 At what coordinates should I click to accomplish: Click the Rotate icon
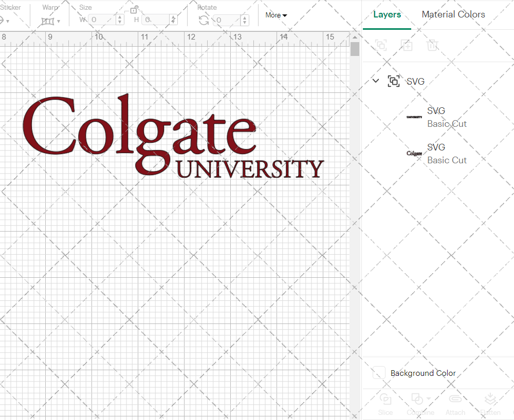click(204, 21)
